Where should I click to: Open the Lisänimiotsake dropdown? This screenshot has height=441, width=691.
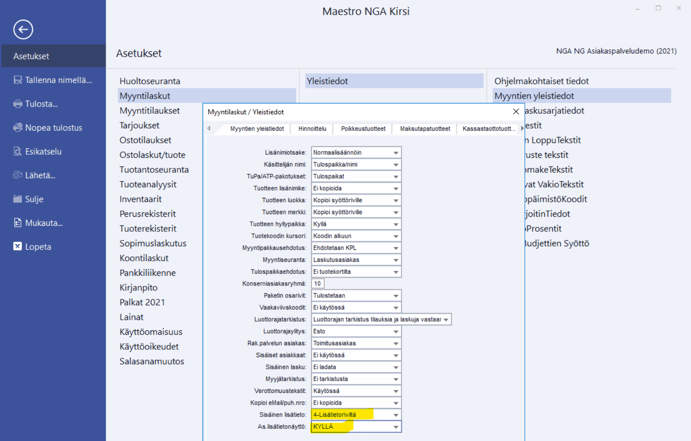point(396,153)
